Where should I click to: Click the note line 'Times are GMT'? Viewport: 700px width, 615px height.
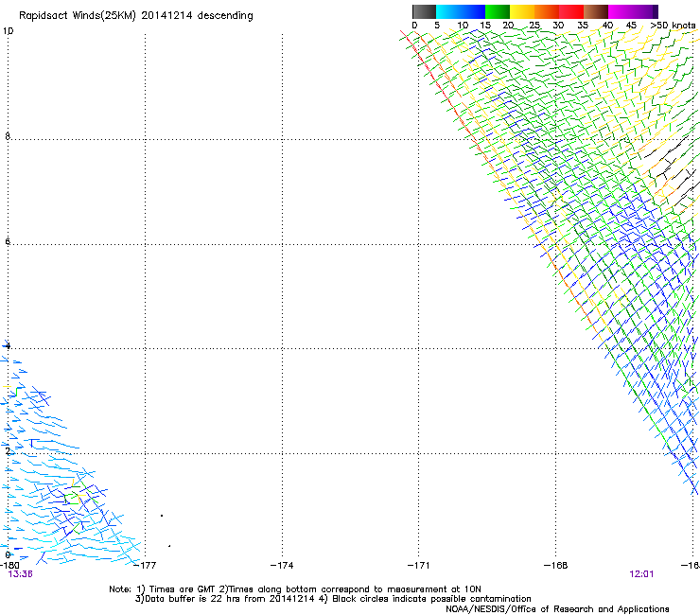[183, 589]
